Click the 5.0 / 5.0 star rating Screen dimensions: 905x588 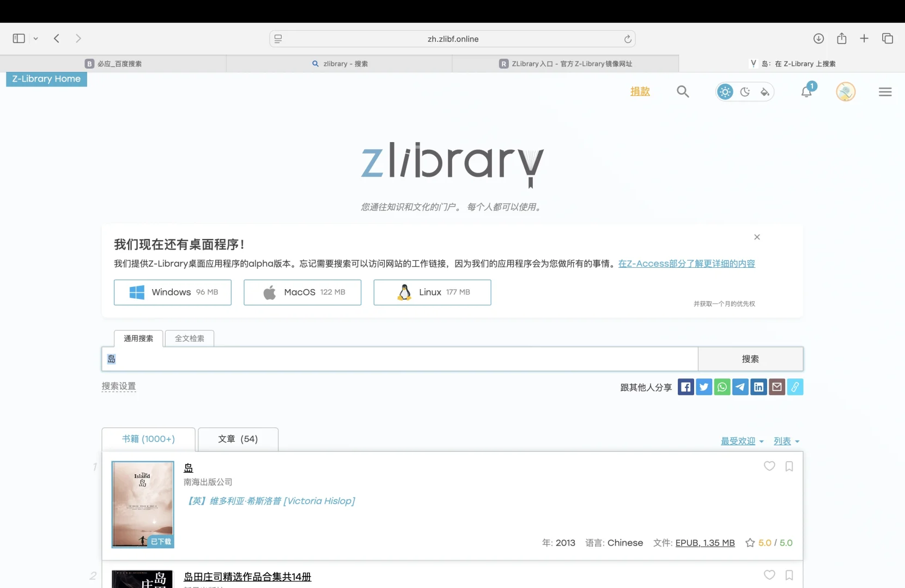coord(769,543)
